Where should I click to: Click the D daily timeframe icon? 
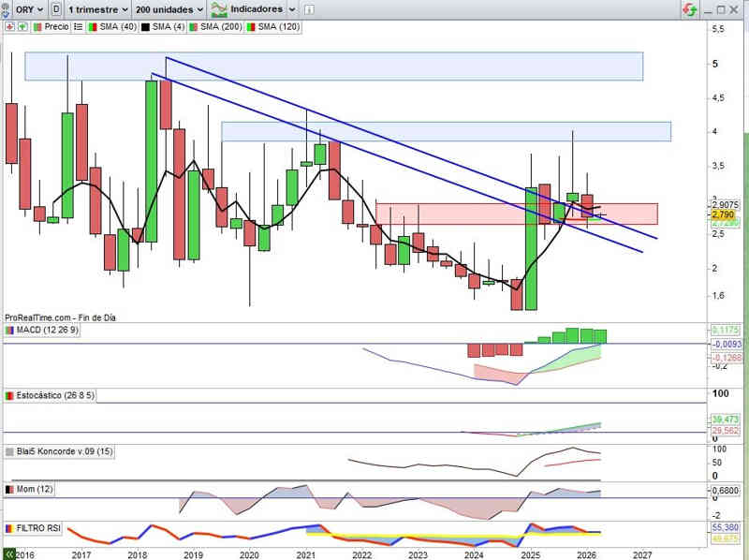tap(58, 9)
